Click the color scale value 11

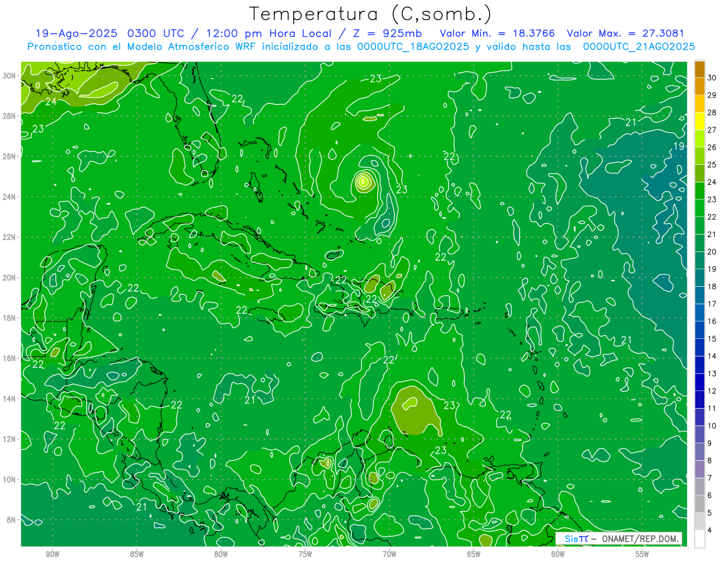(x=712, y=408)
